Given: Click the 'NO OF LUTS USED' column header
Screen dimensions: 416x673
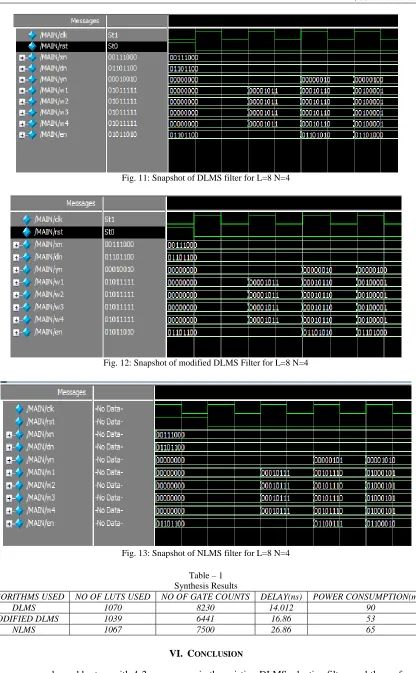Looking at the screenshot, I should coord(112,597).
